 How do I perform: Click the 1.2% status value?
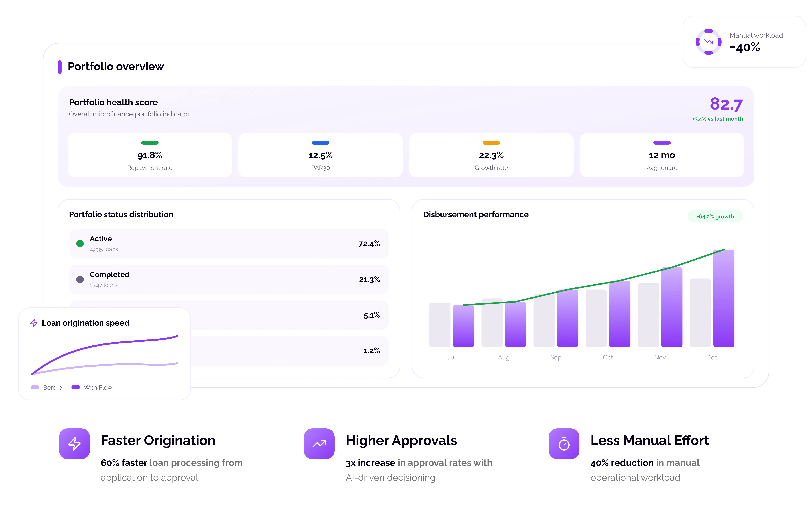coord(372,351)
